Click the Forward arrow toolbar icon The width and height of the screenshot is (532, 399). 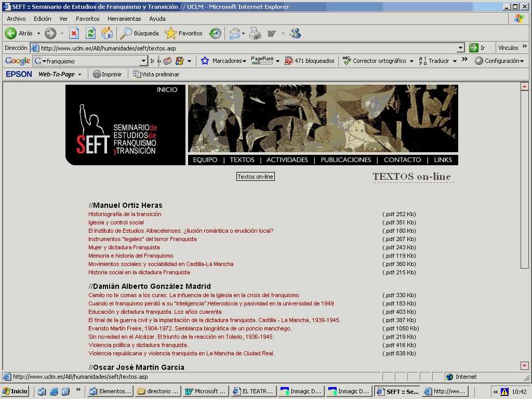50,33
